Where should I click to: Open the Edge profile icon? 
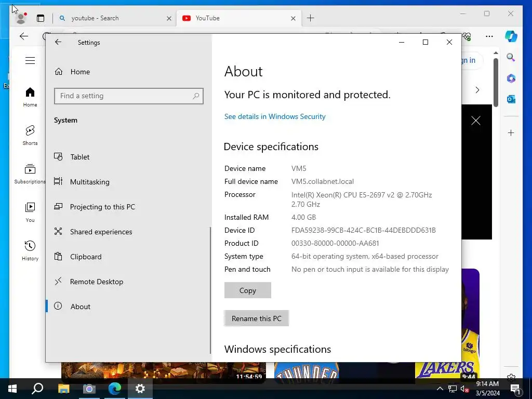(x=21, y=18)
